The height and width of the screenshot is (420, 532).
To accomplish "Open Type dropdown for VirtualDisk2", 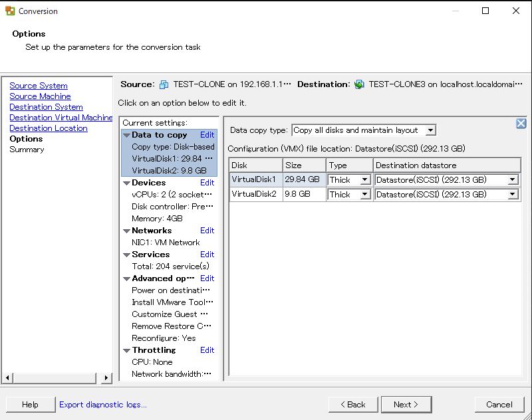I will point(364,194).
